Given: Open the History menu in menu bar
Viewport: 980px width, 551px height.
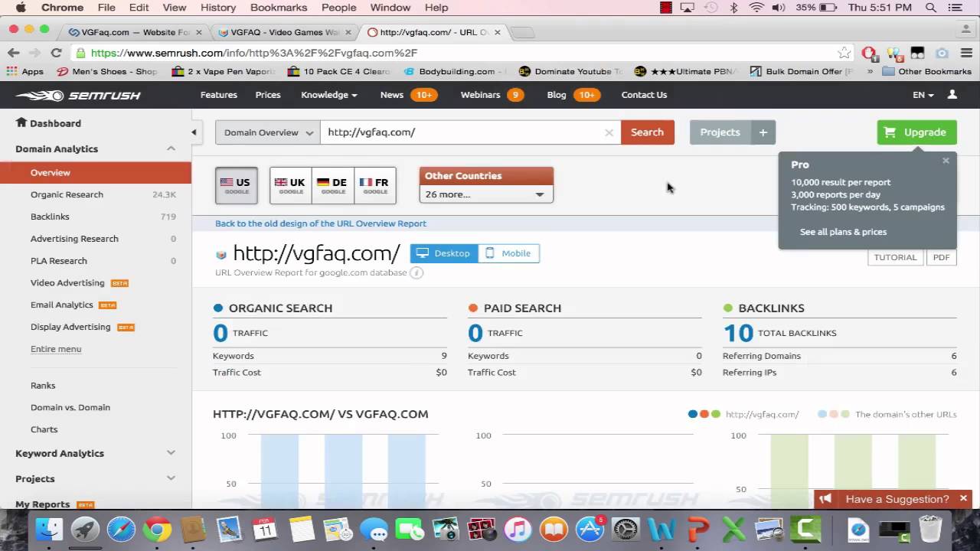Looking at the screenshot, I should pyautogui.click(x=218, y=8).
